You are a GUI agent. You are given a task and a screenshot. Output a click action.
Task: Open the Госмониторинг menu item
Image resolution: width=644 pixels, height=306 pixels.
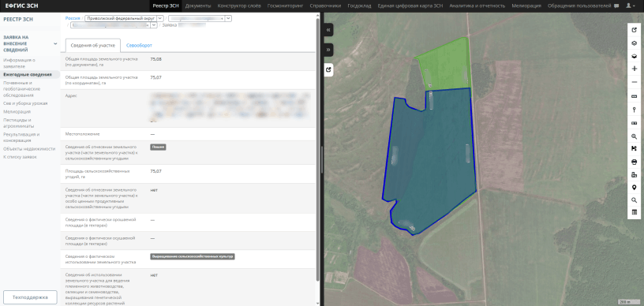coord(285,6)
